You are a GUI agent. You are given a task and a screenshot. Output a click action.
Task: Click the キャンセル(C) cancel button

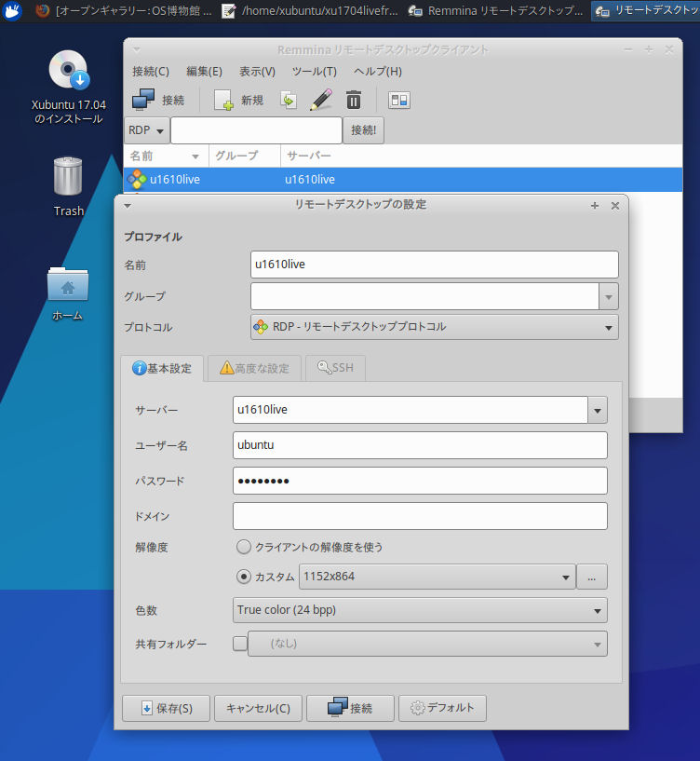pos(258,709)
